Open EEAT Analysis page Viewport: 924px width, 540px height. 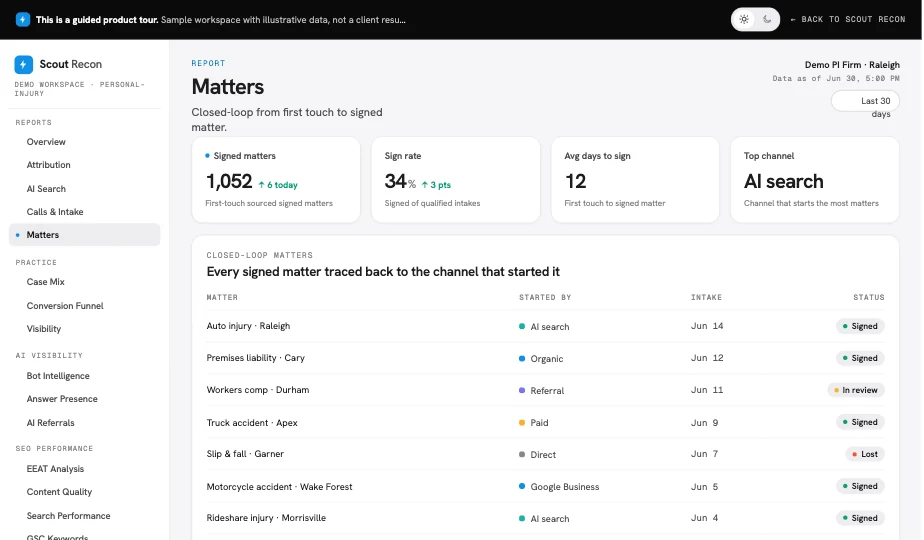[55, 469]
